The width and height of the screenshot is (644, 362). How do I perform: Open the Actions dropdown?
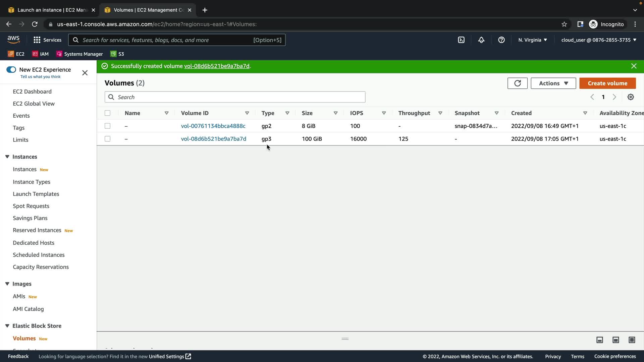[x=553, y=83]
